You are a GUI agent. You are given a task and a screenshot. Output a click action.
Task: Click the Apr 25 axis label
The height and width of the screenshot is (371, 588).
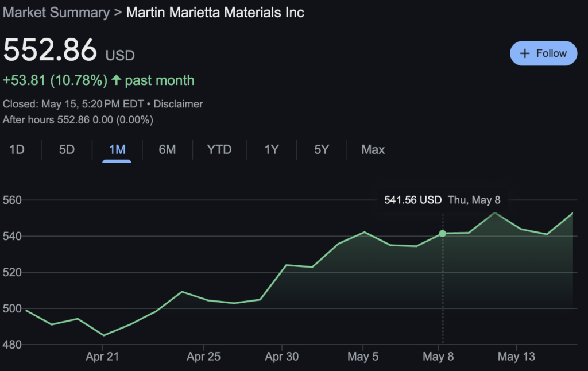pyautogui.click(x=204, y=357)
